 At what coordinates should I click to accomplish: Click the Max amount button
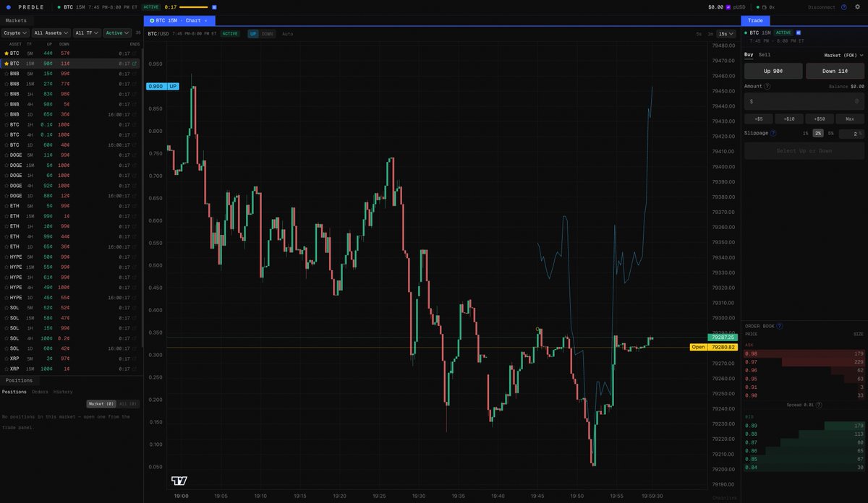pyautogui.click(x=850, y=119)
